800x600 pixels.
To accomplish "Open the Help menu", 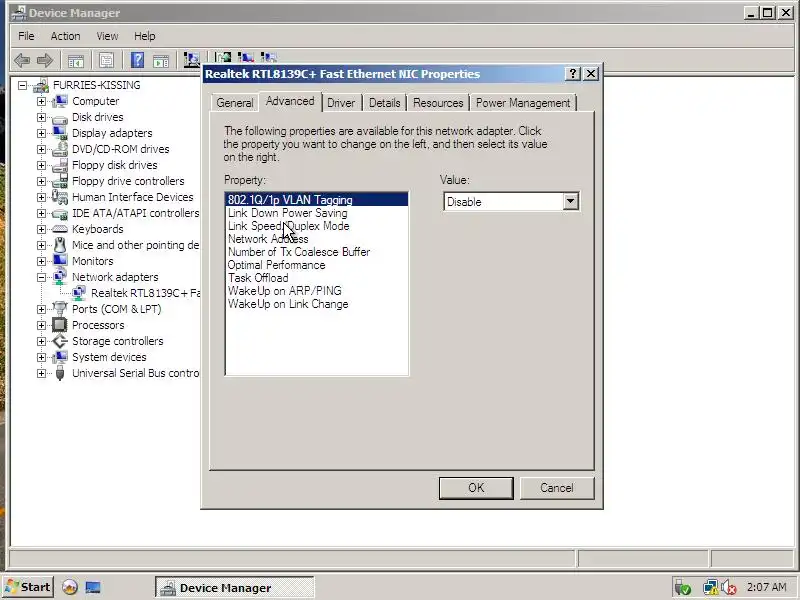I will 144,36.
